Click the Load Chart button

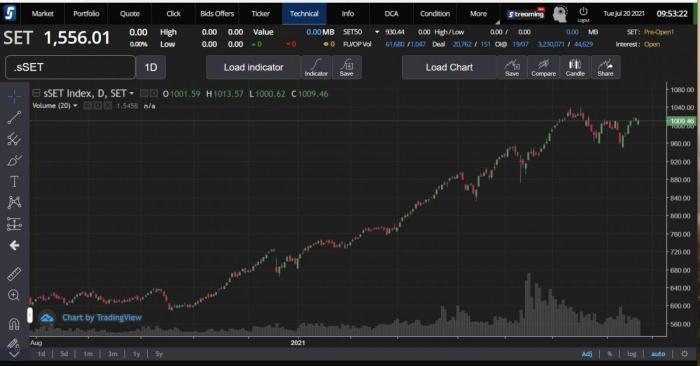(449, 67)
